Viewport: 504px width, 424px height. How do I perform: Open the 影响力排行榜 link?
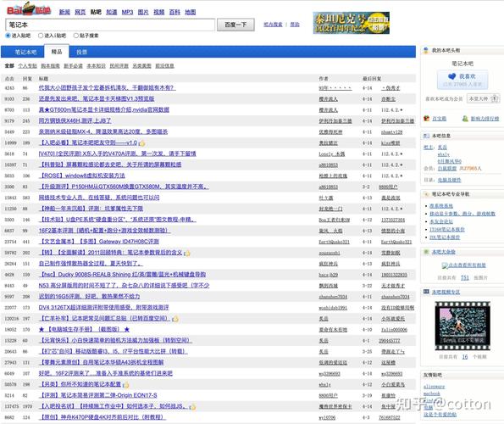coord(485,119)
